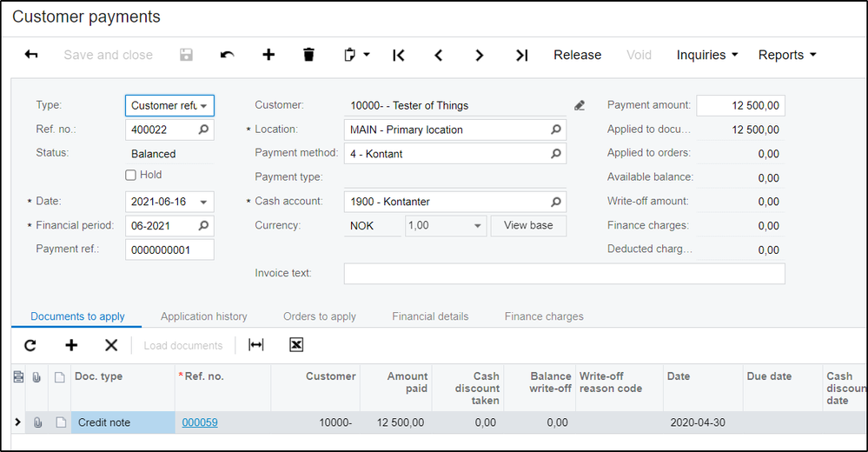Open credit note 000059 link
Viewport: 868px width, 452px height.
pyautogui.click(x=200, y=422)
